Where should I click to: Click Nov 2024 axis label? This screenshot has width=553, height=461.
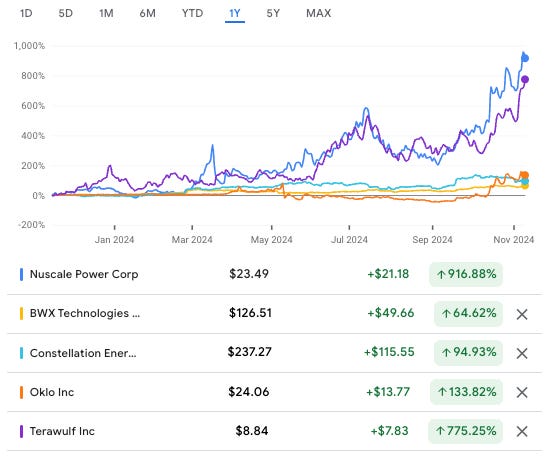click(514, 240)
